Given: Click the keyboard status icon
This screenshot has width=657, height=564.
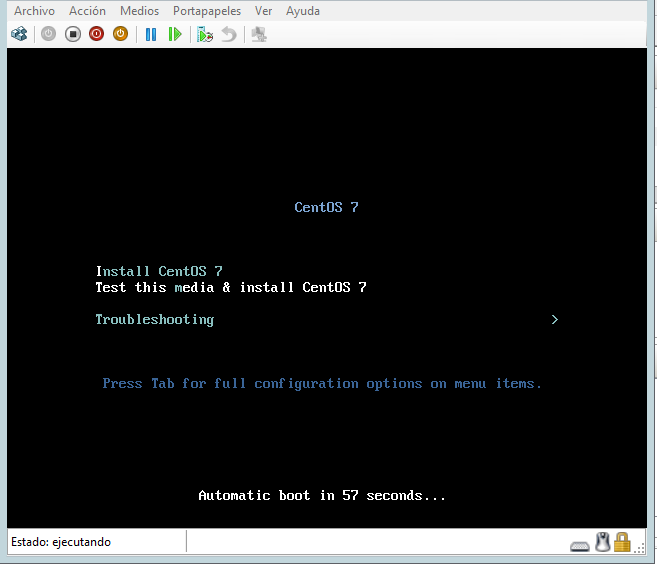Looking at the screenshot, I should pyautogui.click(x=580, y=546).
